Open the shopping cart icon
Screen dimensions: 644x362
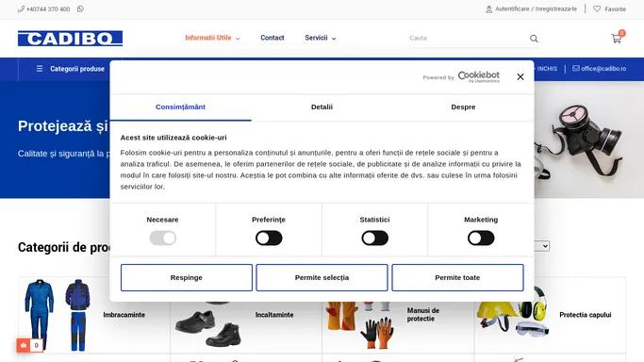[x=616, y=39]
